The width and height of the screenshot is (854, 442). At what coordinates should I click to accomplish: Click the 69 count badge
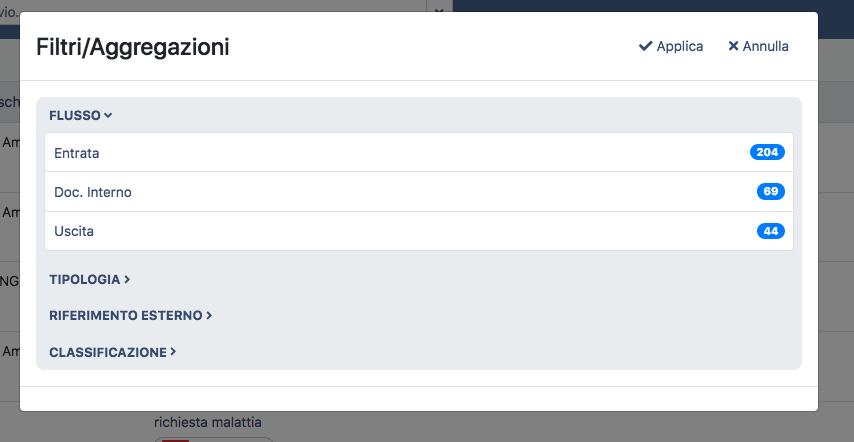coord(770,192)
